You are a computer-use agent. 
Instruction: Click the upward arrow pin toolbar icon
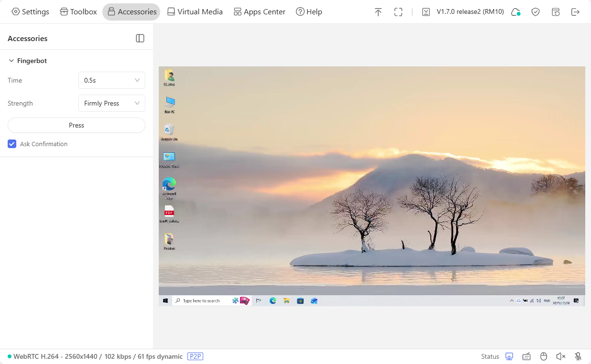[378, 12]
